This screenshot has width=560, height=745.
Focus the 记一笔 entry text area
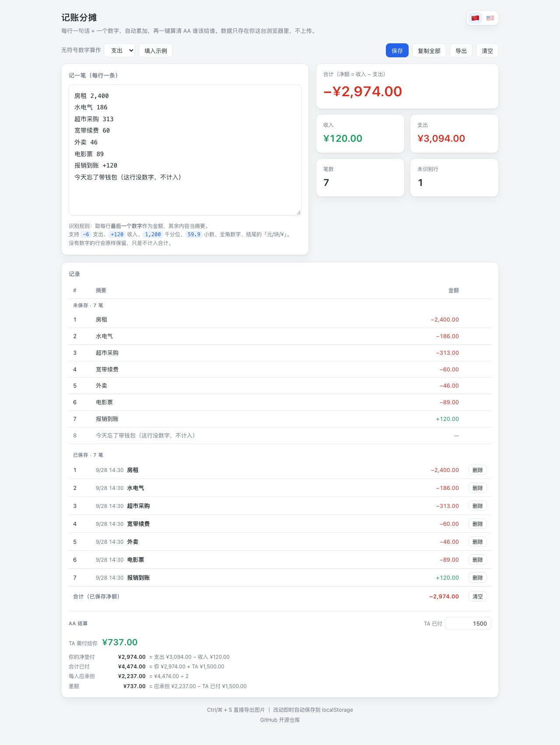click(185, 150)
